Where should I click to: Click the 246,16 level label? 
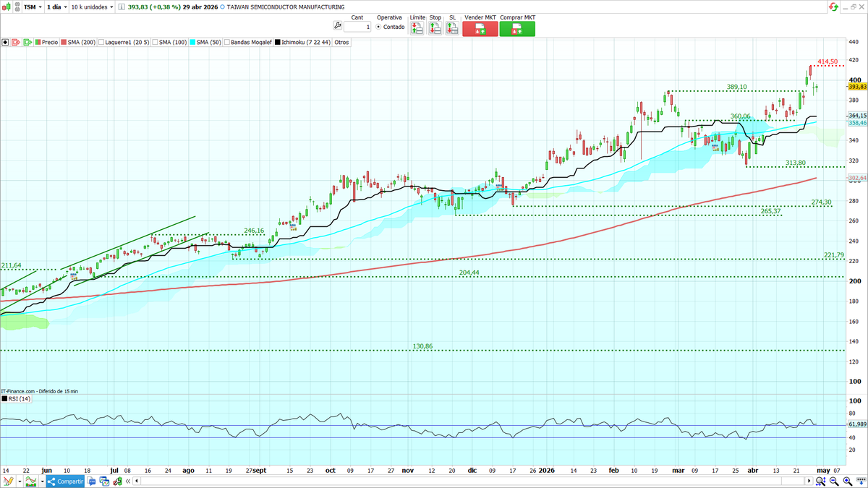tap(254, 231)
